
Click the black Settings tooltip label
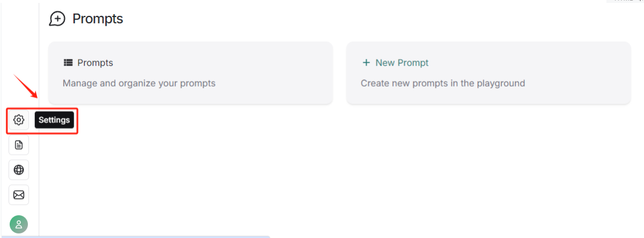(x=54, y=120)
